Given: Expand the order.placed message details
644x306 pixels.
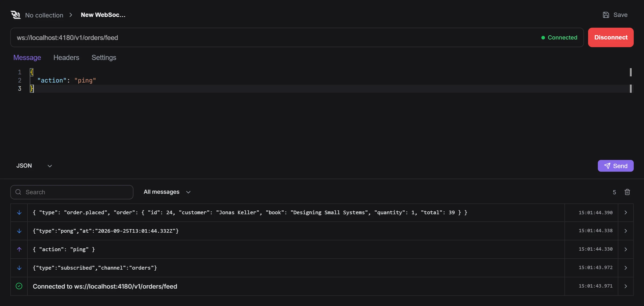Looking at the screenshot, I should click(x=625, y=212).
